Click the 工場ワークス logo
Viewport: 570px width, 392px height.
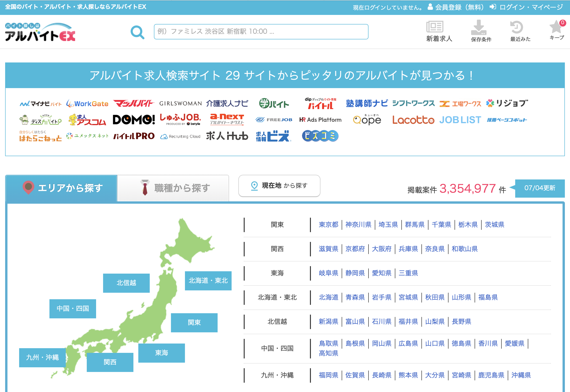click(460, 104)
